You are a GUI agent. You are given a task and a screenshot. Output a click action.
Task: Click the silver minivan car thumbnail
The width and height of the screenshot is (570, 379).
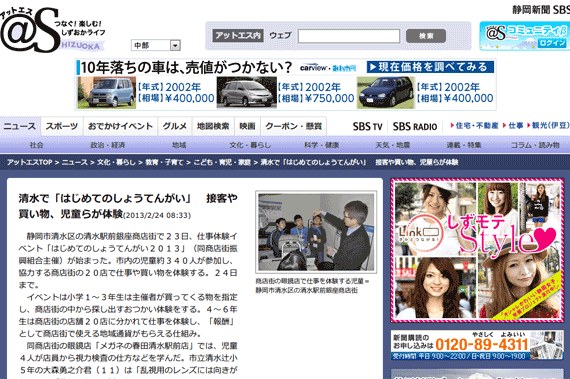click(246, 92)
